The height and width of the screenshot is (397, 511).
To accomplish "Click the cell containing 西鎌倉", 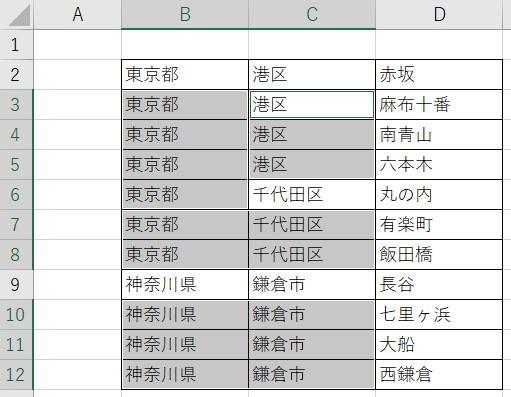I will pyautogui.click(x=439, y=374).
